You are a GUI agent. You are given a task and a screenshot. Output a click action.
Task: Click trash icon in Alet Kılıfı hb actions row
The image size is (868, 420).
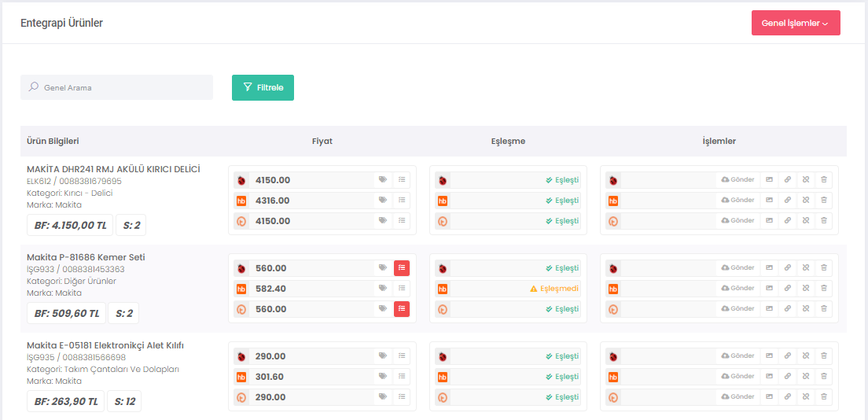click(824, 377)
